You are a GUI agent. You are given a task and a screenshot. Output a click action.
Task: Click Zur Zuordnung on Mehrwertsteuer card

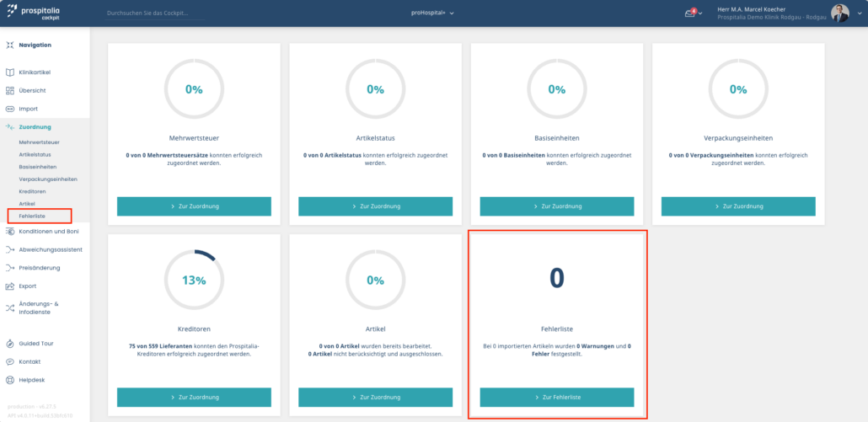tap(195, 206)
